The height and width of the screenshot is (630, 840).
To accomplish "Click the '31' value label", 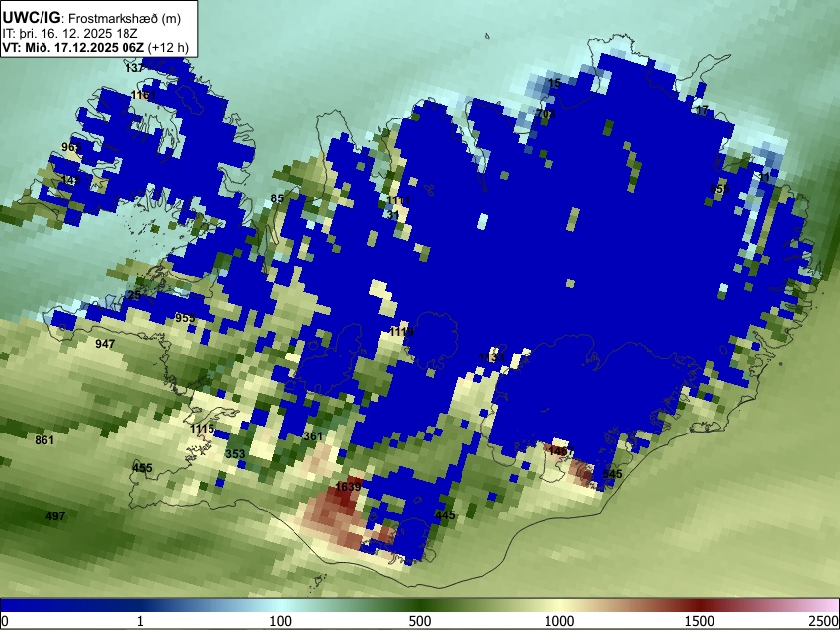I will [393, 215].
